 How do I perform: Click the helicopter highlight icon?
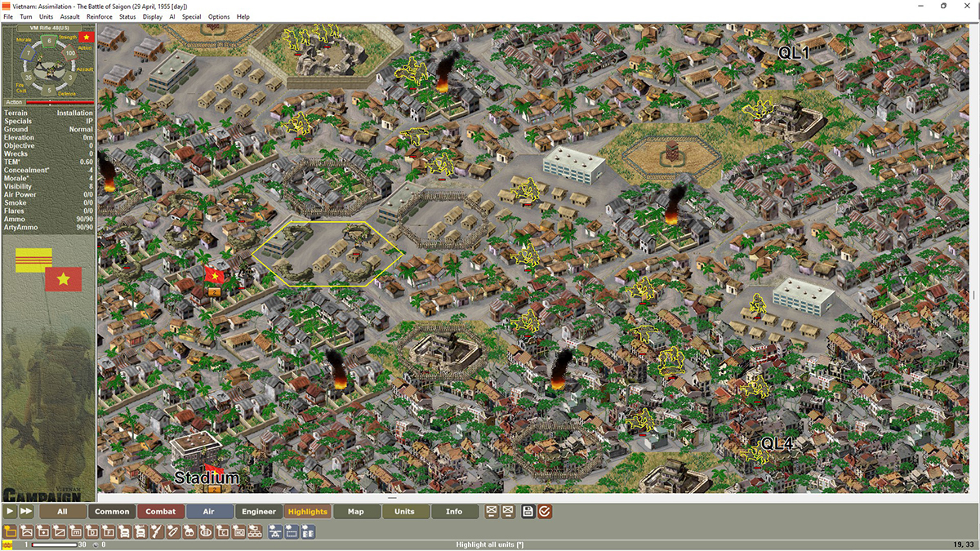[274, 531]
